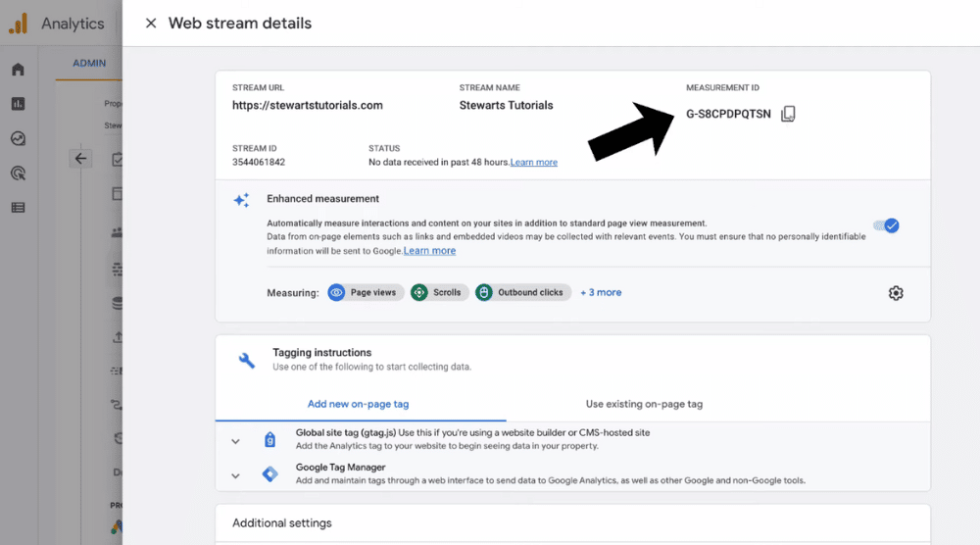This screenshot has width=980, height=545.
Task: Toggle Enhanced measurement switch
Action: (x=886, y=225)
